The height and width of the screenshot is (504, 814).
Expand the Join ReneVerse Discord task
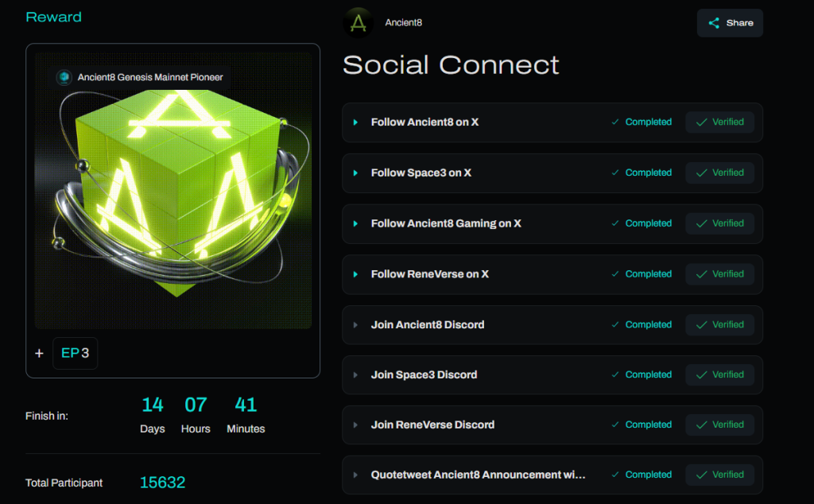pos(355,425)
